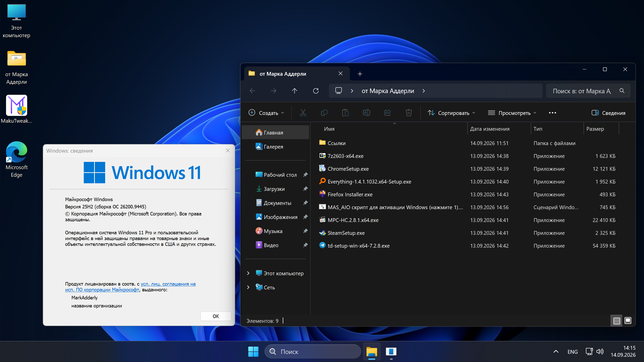
Task: Open "Видео" in the navigation pane
Action: click(275, 245)
